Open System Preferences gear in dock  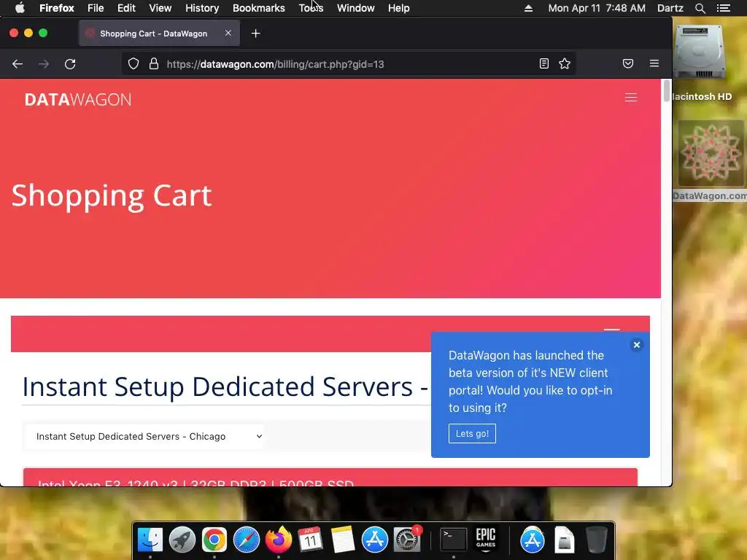[406, 540]
